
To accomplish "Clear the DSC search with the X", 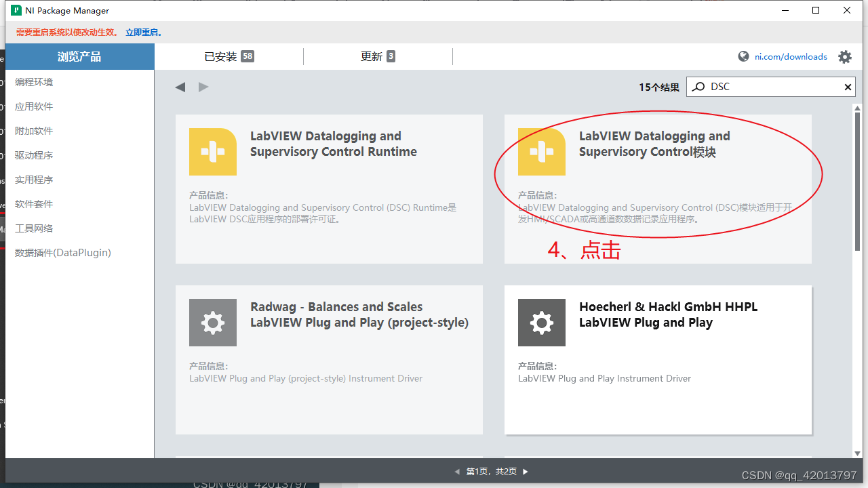I will pos(848,87).
